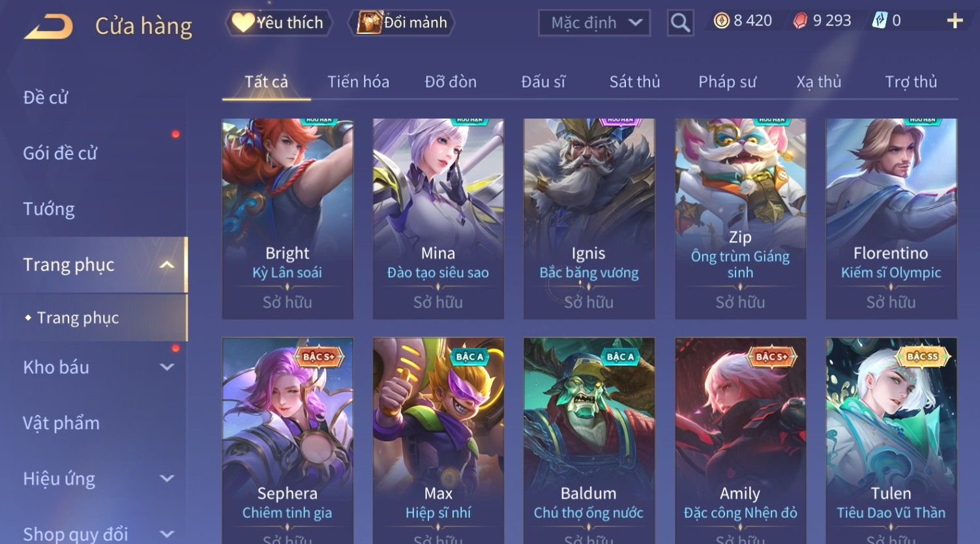Open the Florentino Kiếm sĩ Olympic skin
The image size is (980, 544).
click(891, 218)
